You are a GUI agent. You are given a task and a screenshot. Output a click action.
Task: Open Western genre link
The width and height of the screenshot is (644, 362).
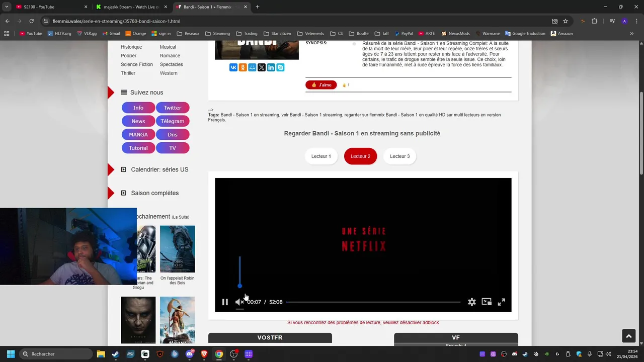point(169,73)
